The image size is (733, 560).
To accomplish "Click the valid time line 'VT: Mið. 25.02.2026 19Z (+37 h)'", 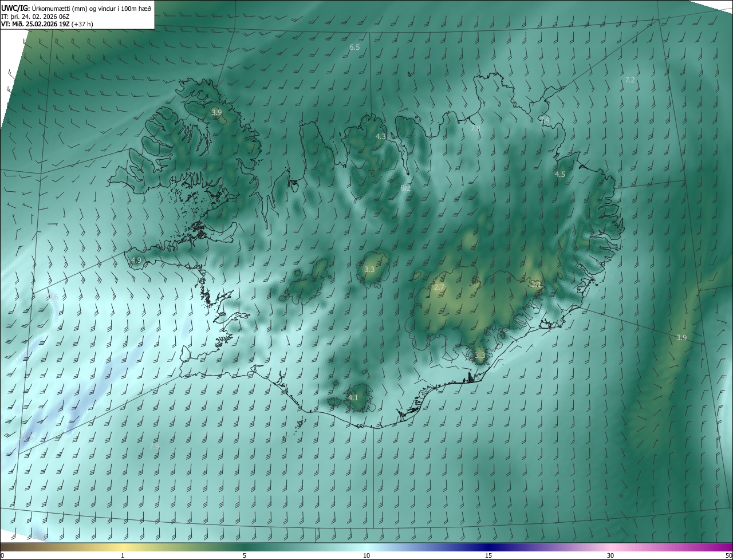I will pos(47,24).
